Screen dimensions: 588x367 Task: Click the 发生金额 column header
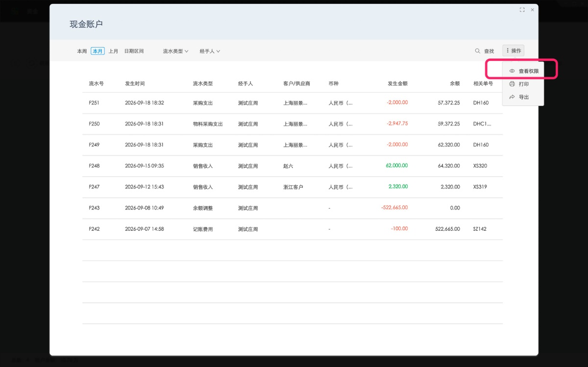[x=397, y=83]
